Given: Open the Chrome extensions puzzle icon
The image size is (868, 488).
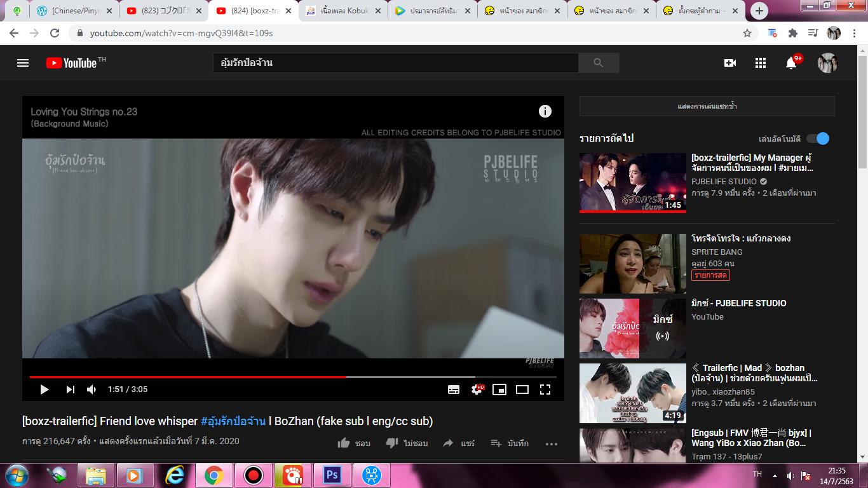Looking at the screenshot, I should click(793, 33).
